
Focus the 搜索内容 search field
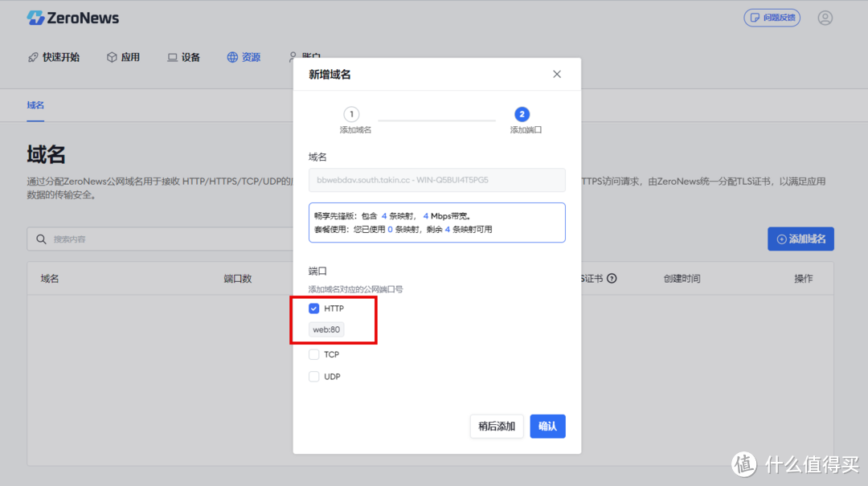pos(161,239)
